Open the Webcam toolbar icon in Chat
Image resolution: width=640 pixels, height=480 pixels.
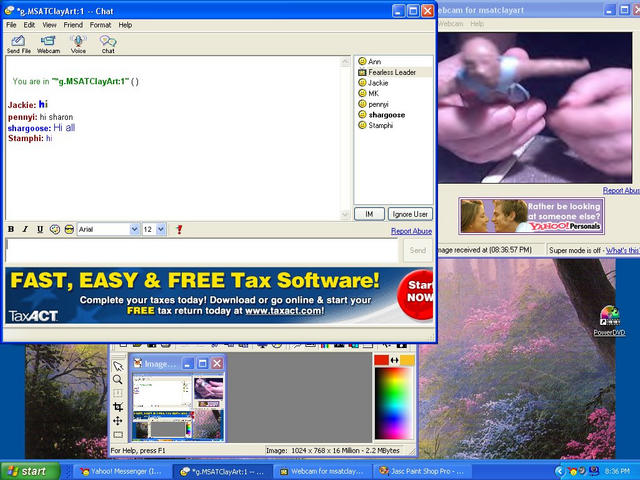coord(48,44)
